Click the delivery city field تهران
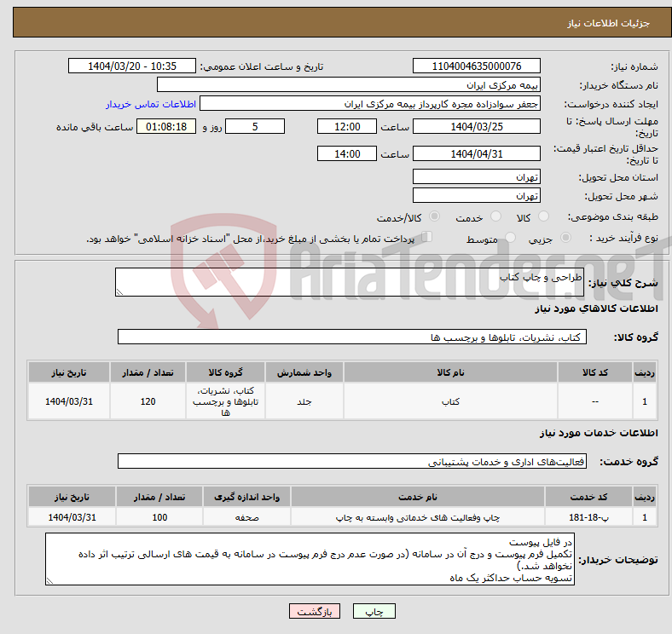 476,195
